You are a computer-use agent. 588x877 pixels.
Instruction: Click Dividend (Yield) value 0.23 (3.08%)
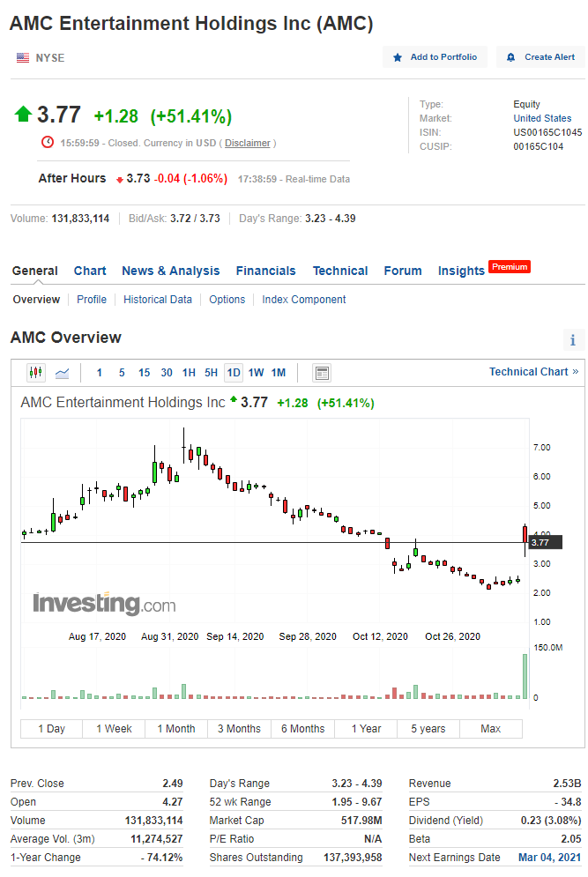[x=550, y=821]
